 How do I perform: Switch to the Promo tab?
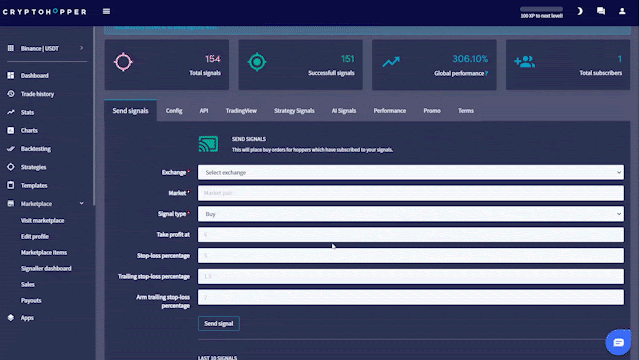point(432,111)
